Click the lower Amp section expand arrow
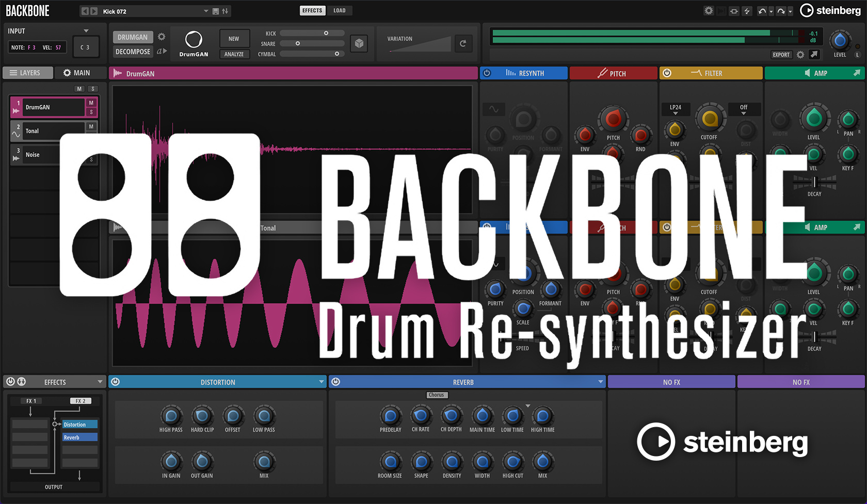 pos(857,227)
